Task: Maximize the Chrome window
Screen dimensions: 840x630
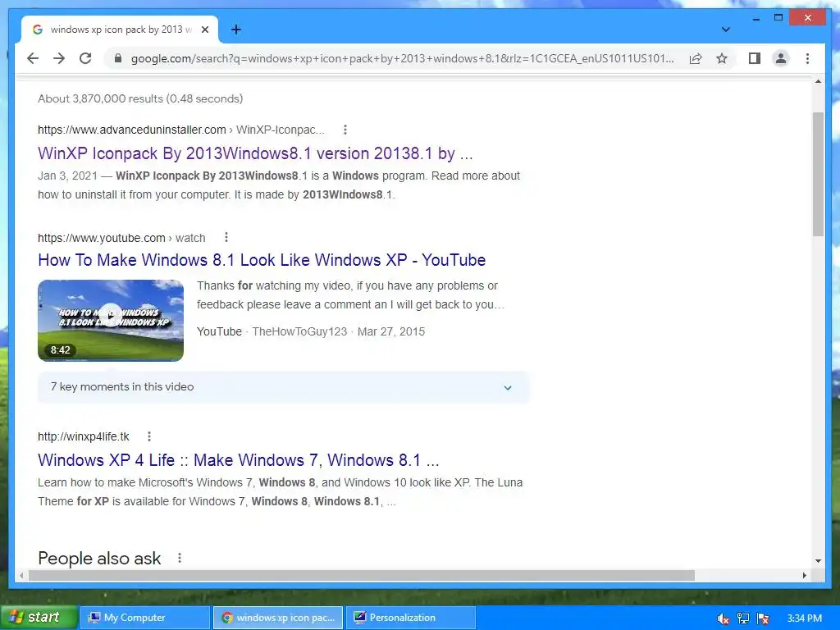Action: tap(778, 18)
